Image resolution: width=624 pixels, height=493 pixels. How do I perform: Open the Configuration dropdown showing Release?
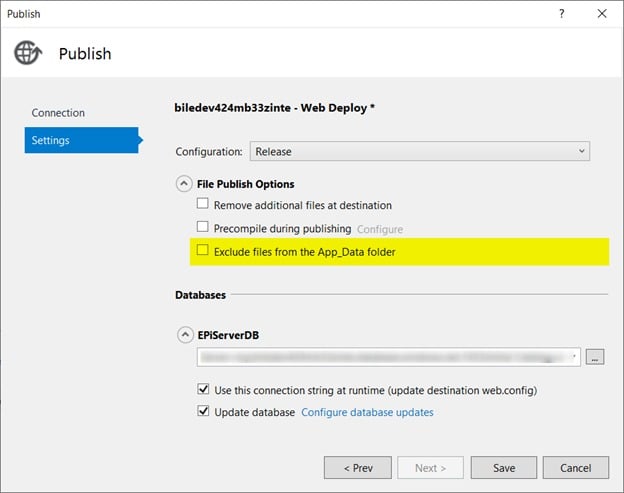(419, 151)
